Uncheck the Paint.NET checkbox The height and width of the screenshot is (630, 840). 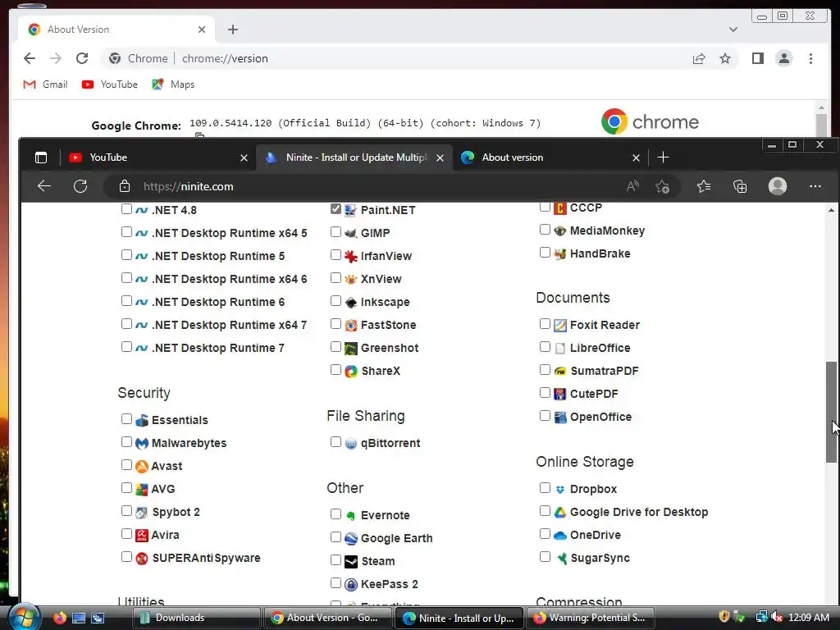click(336, 209)
